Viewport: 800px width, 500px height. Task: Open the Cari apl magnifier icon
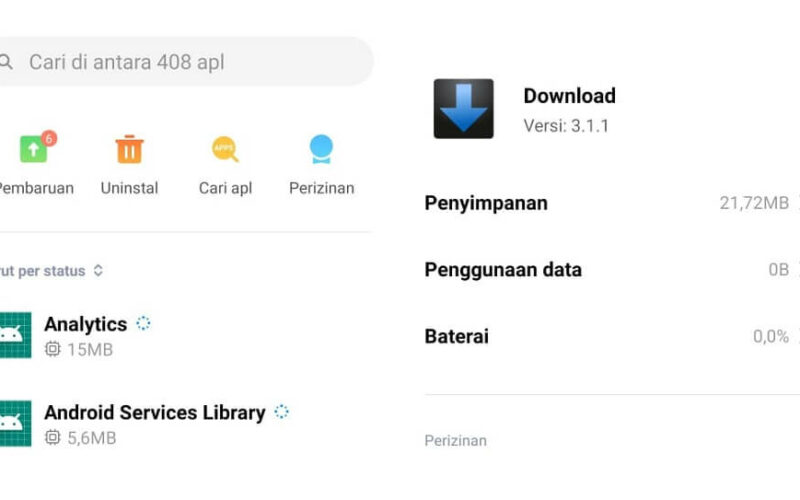click(225, 149)
